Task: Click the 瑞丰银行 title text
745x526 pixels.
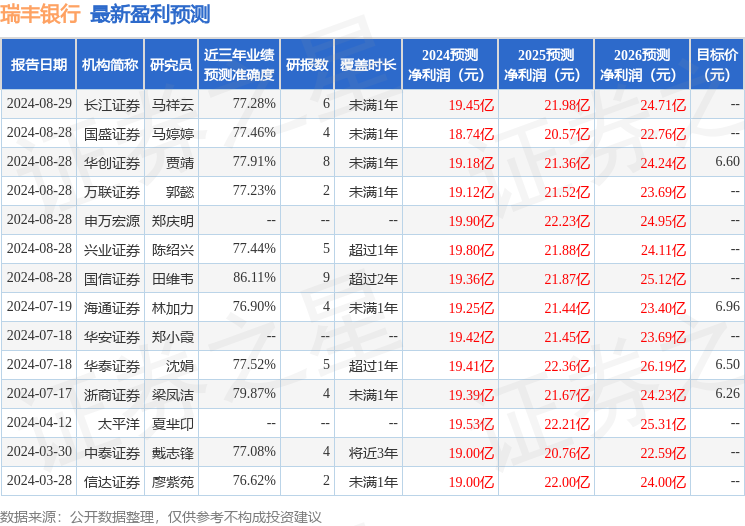Action: click(40, 14)
